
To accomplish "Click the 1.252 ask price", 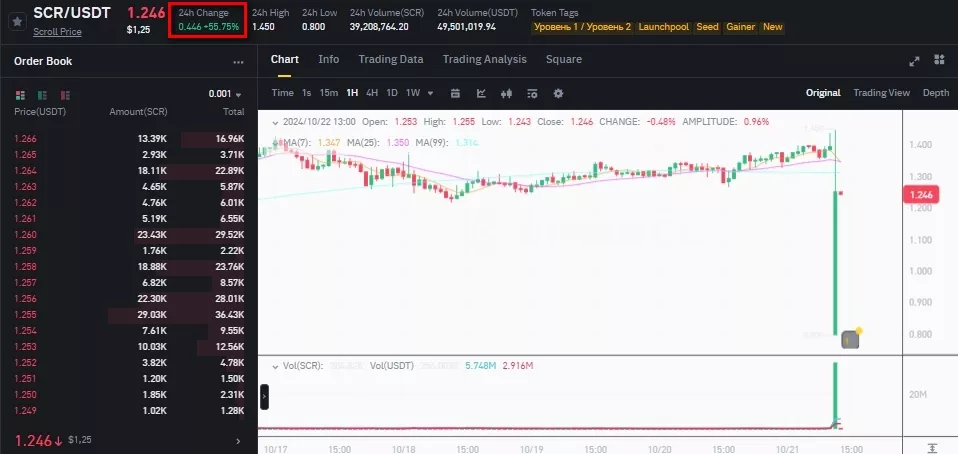I will (25, 362).
